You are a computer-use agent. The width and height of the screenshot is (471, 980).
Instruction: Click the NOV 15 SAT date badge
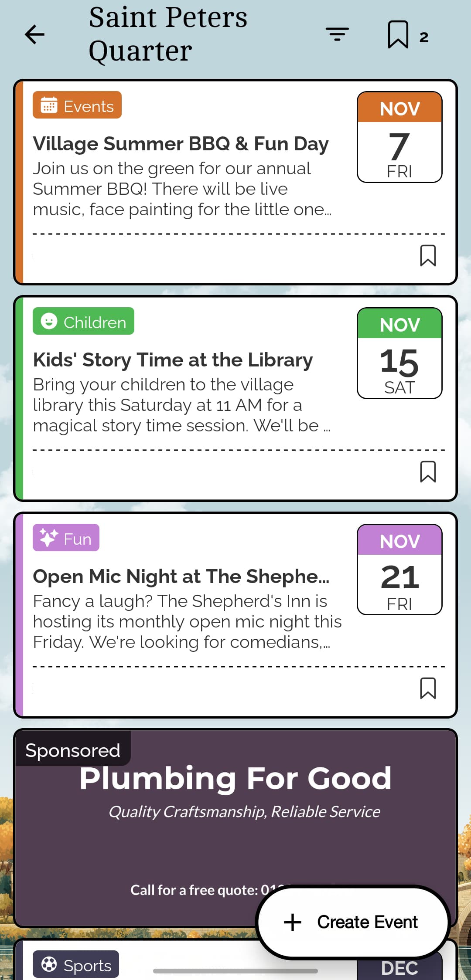pyautogui.click(x=399, y=353)
